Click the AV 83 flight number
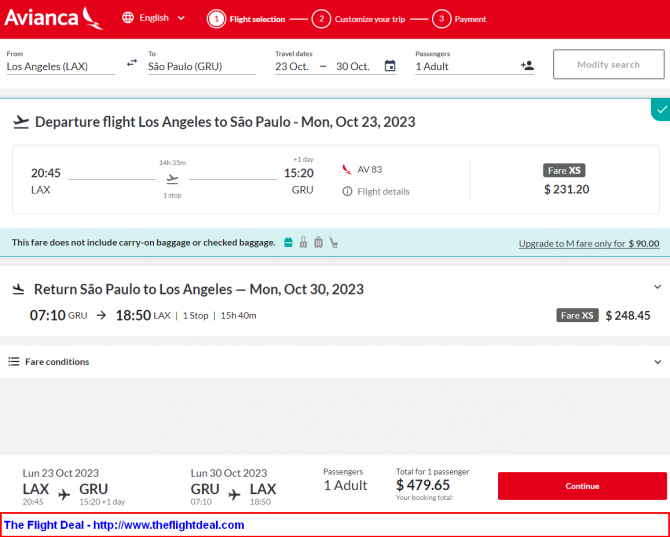670x537 pixels. [370, 170]
